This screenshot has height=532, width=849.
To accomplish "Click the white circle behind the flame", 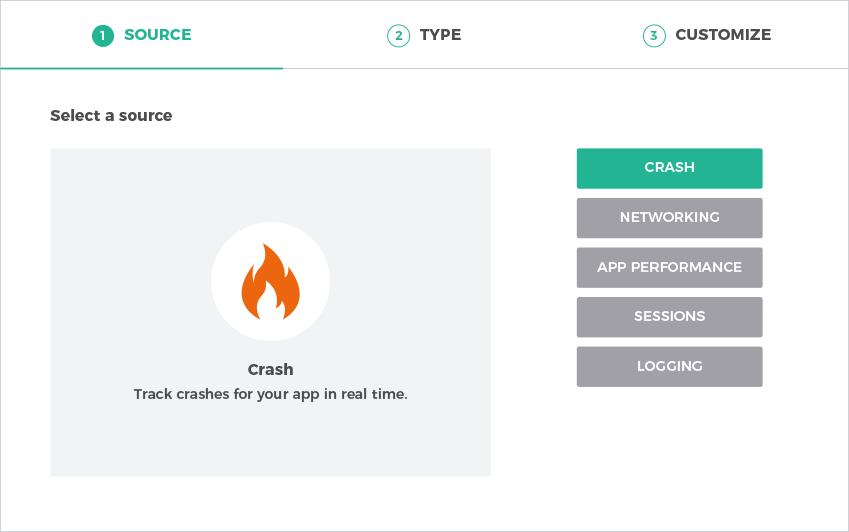I will click(270, 281).
